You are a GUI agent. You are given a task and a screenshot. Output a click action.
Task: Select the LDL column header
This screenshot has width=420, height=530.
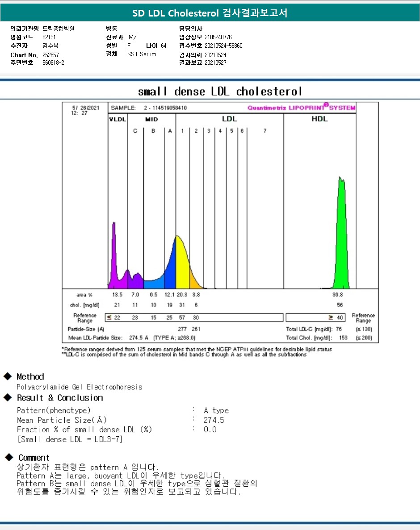229,119
